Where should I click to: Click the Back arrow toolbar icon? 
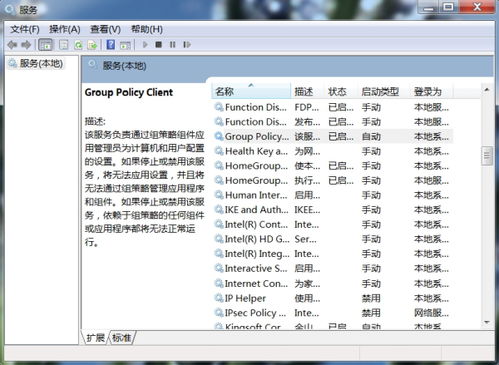12,44
